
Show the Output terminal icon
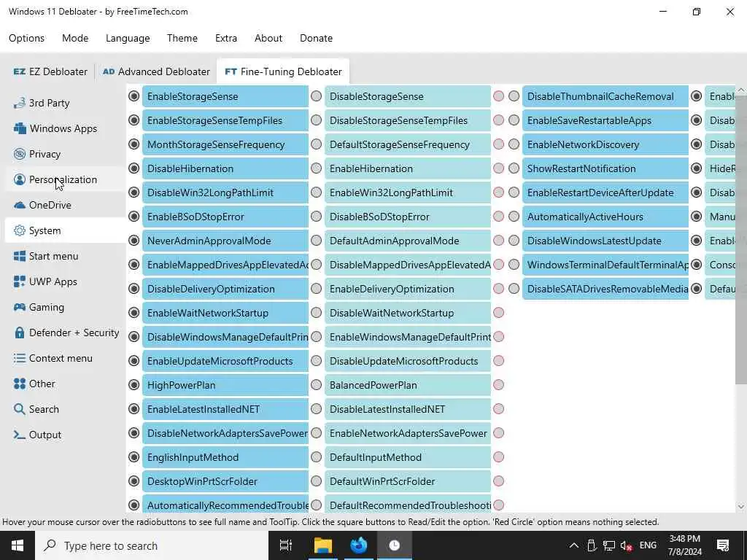pos(20,435)
